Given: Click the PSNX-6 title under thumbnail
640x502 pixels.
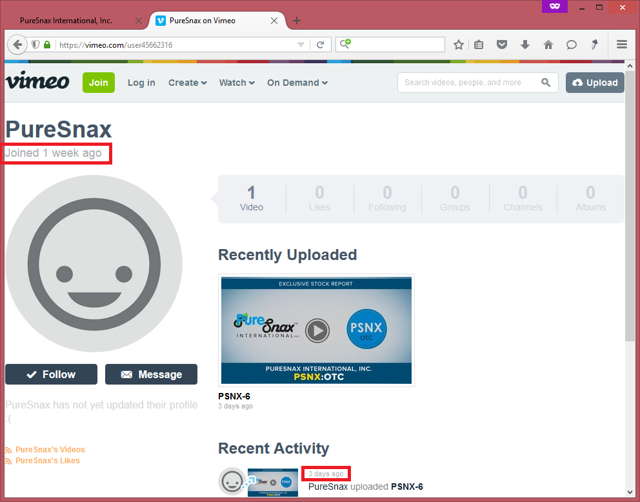Looking at the screenshot, I should [x=234, y=396].
